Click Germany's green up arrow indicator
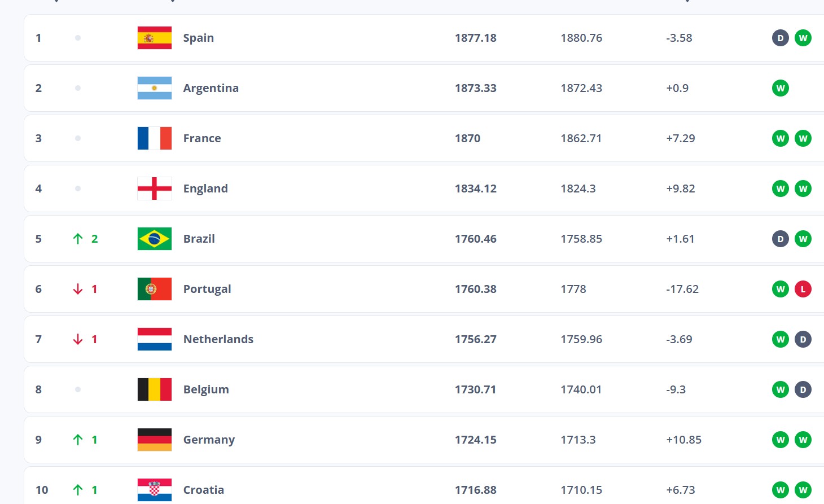 point(78,440)
